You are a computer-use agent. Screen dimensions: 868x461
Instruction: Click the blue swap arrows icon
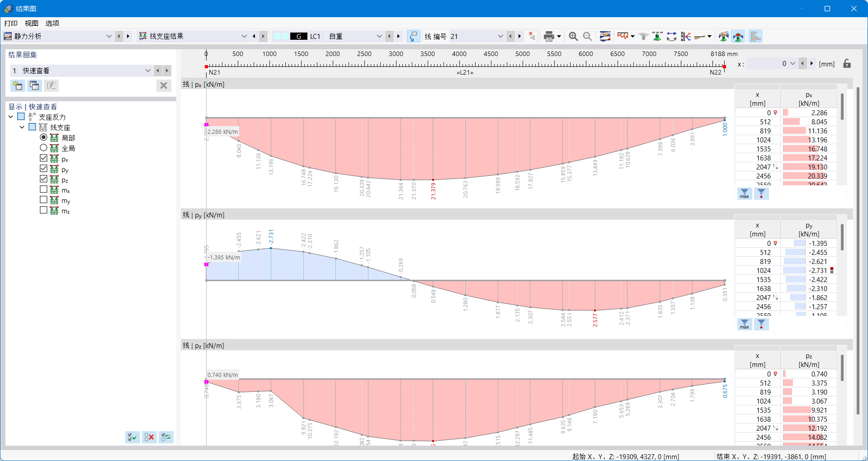coord(671,37)
